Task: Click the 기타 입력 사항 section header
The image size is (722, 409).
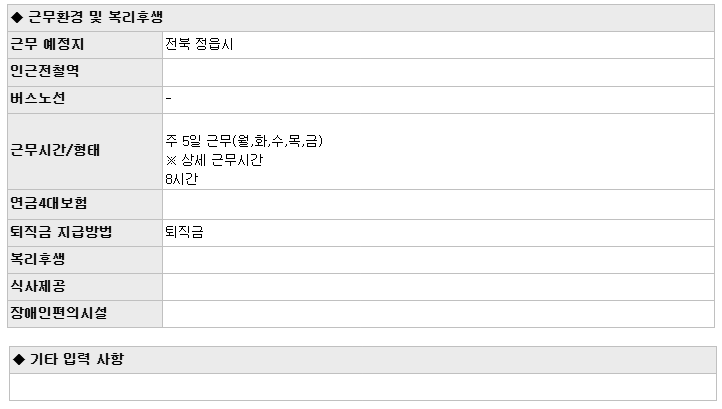Action: tap(363, 360)
